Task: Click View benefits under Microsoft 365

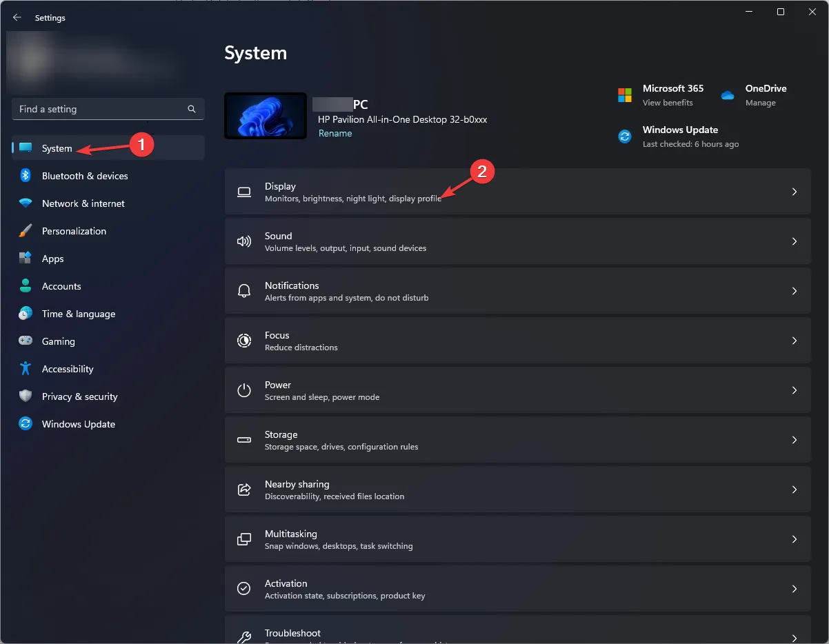Action: tap(668, 102)
